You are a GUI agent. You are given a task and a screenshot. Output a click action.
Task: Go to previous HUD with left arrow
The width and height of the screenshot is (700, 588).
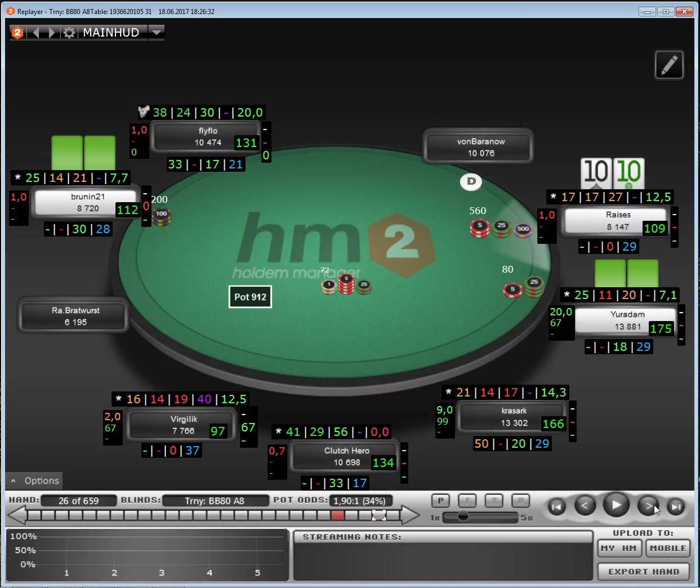[x=36, y=33]
